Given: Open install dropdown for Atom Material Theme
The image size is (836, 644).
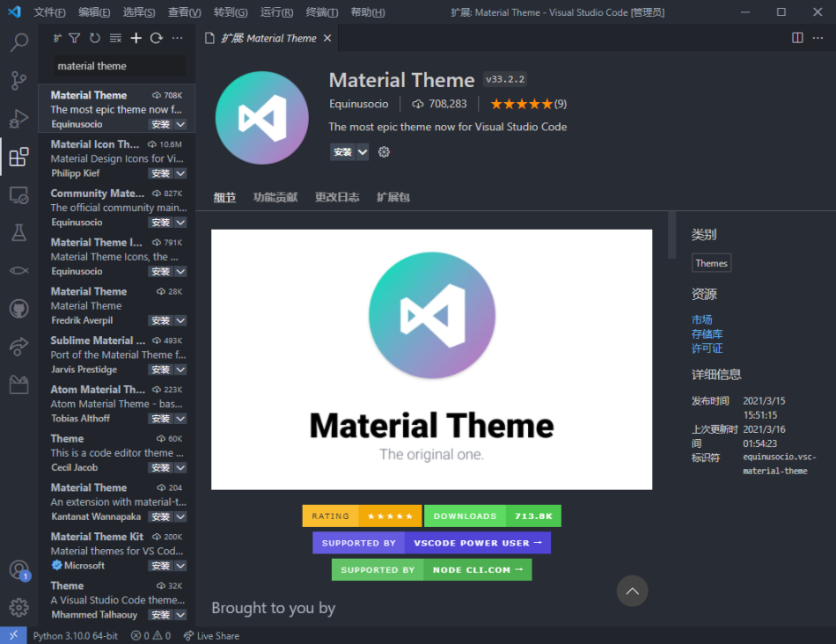Looking at the screenshot, I should (x=180, y=419).
